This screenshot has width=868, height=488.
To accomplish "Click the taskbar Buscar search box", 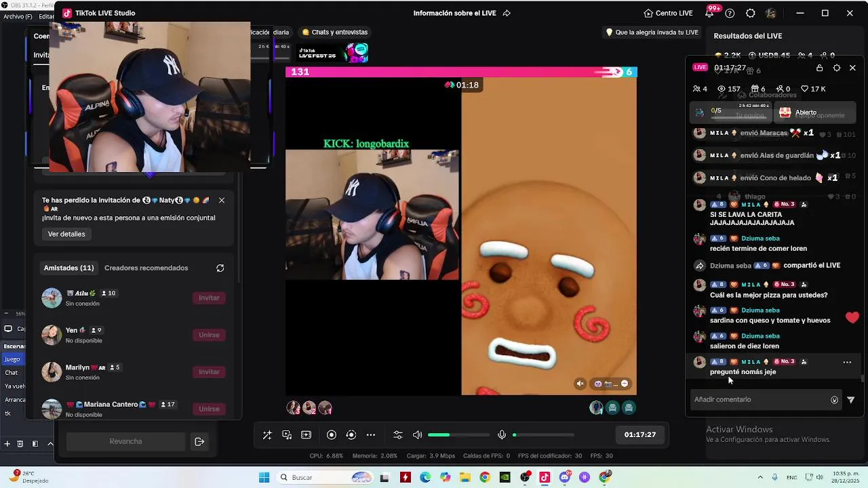I will coord(326,477).
